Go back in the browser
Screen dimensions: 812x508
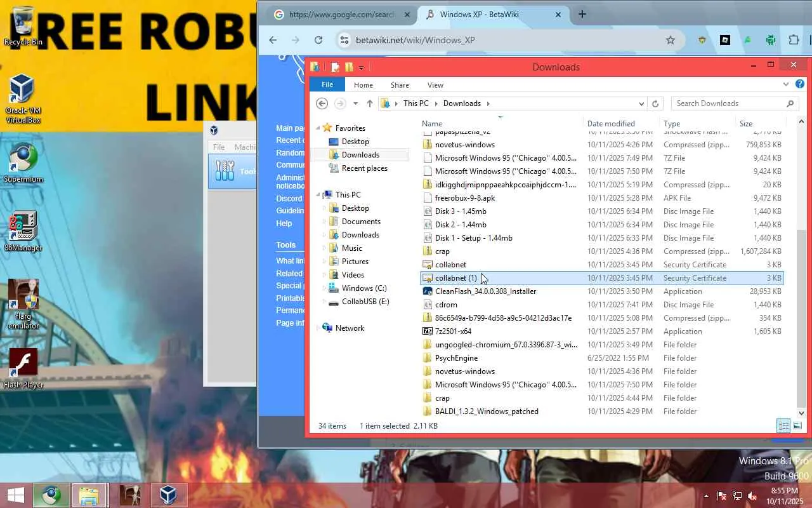click(x=273, y=40)
